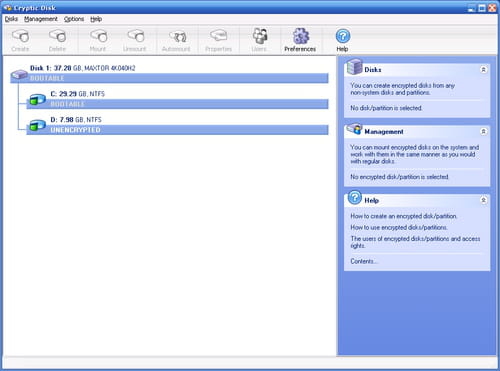The height and width of the screenshot is (371, 500).
Task: Click the Help panel question mark icon
Action: pos(355,198)
